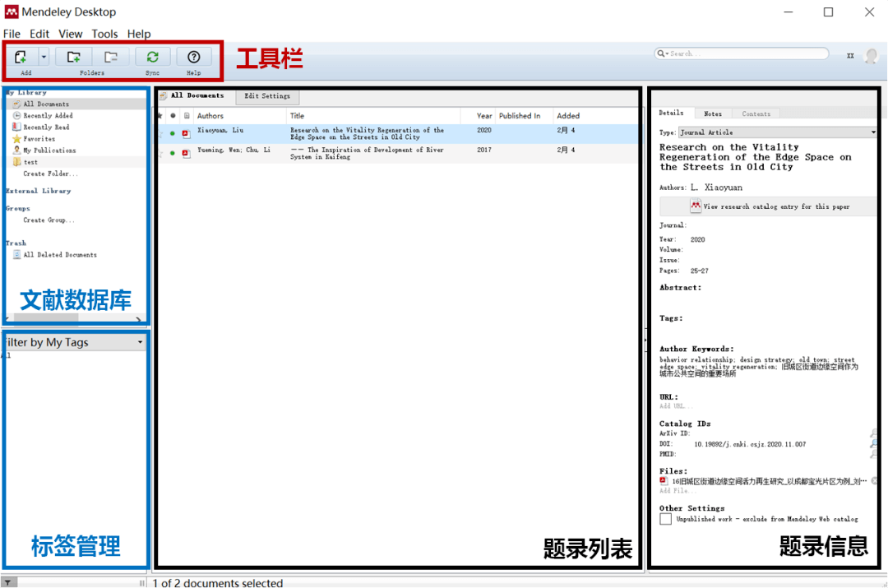This screenshot has width=888, height=588.
Task: Click the PMID lookup magnifier icon
Action: pos(874,454)
